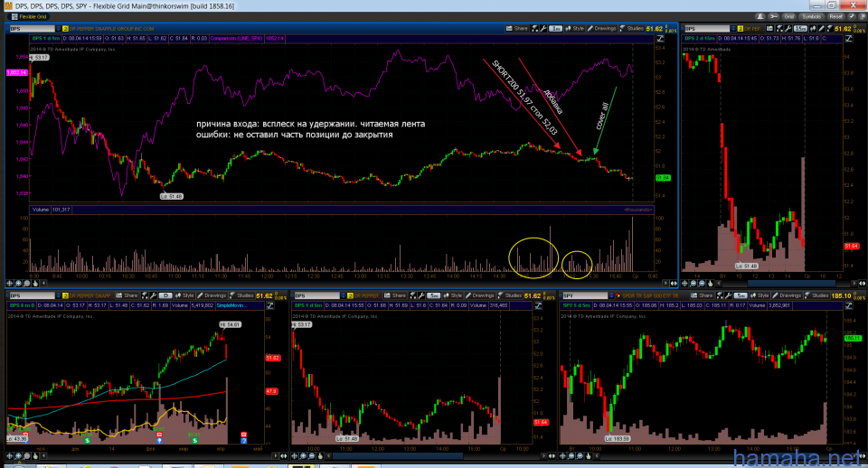Click zoom out icon under main chart
This screenshot has height=468, width=868.
click(x=27, y=283)
